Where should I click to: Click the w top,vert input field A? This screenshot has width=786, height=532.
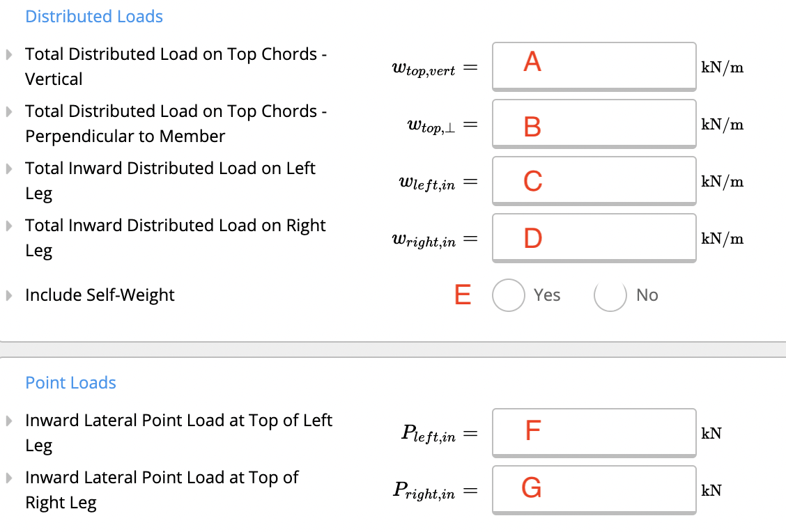(594, 67)
